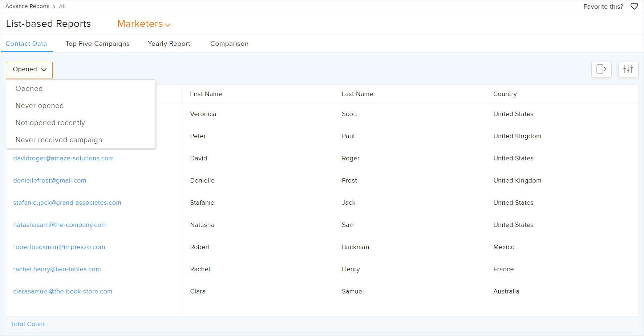This screenshot has width=644, height=336.
Task: Click deniellefrost@gmail.com email link
Action: tap(50, 181)
